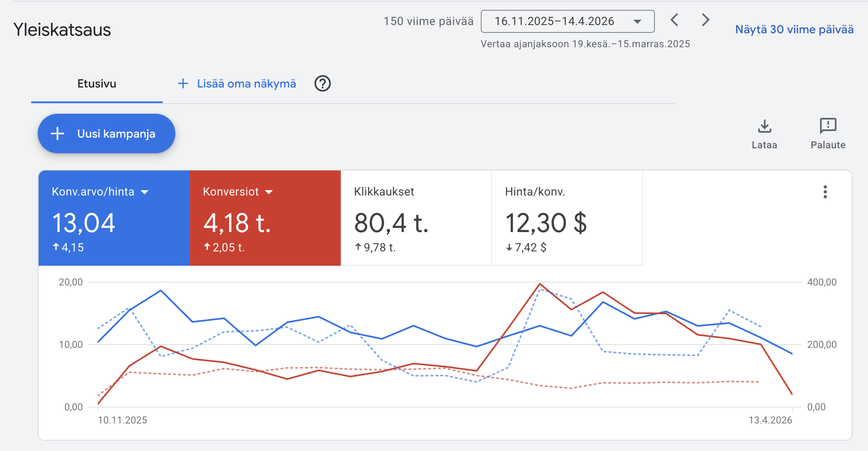Viewport: 868px width, 451px height.
Task: Open the Palaute feedback icon
Action: tap(828, 126)
